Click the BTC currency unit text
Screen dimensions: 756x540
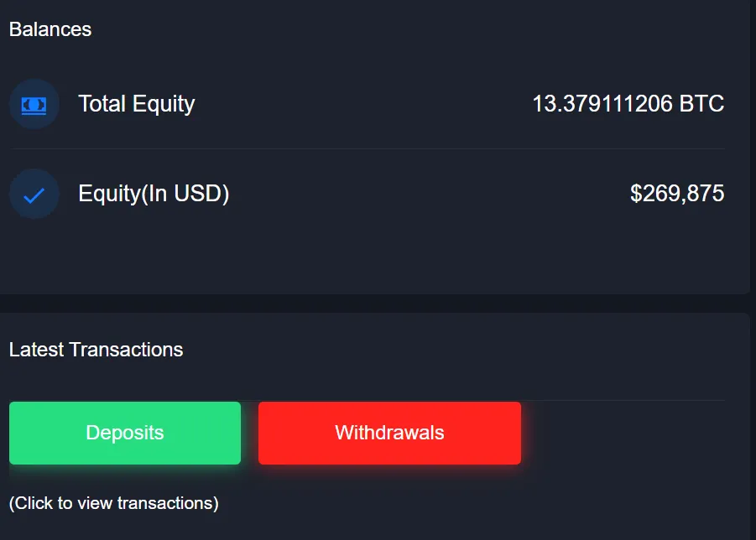[701, 104]
